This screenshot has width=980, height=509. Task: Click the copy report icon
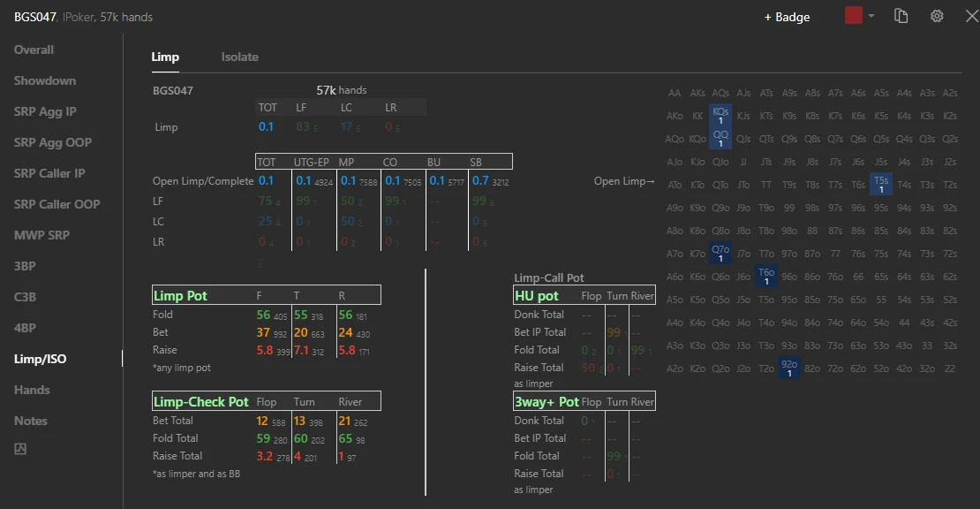(901, 16)
